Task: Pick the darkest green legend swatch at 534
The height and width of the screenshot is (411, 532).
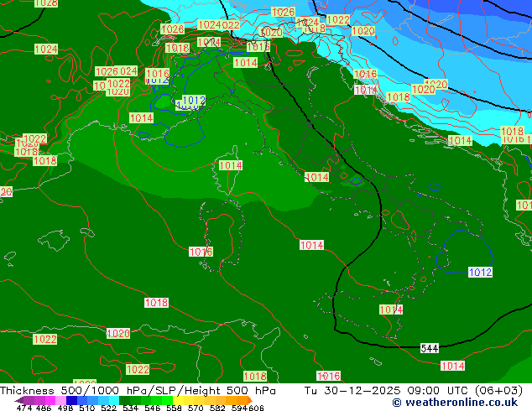Action: point(124,400)
